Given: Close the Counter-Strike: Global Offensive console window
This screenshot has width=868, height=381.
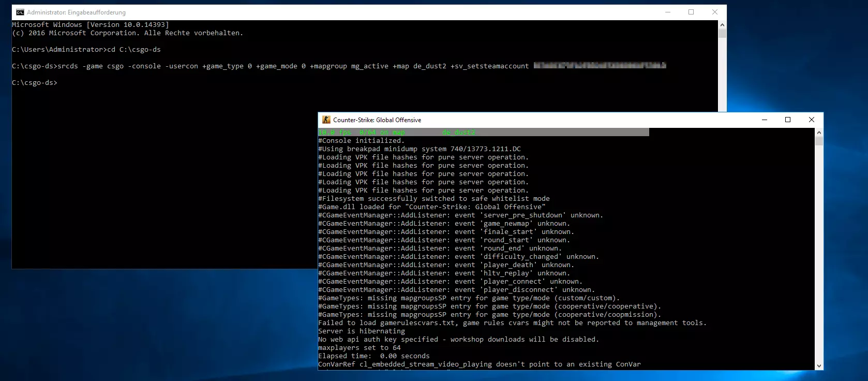Looking at the screenshot, I should tap(811, 120).
